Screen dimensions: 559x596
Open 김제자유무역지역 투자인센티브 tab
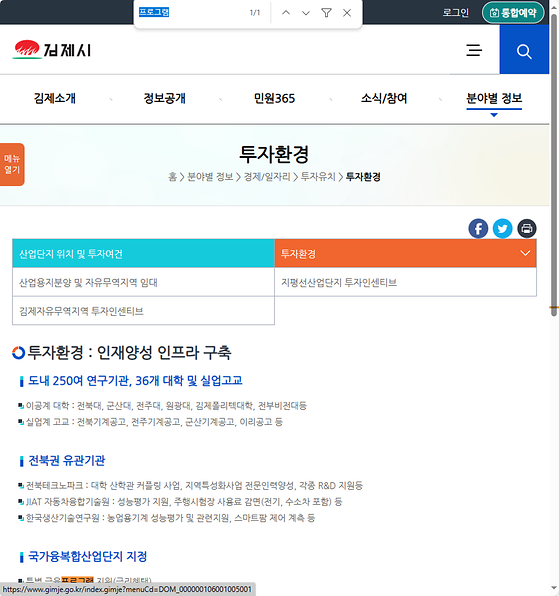pos(143,311)
